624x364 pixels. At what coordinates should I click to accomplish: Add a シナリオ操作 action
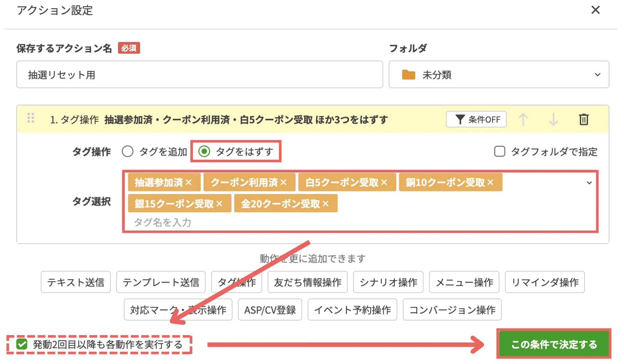tap(388, 282)
